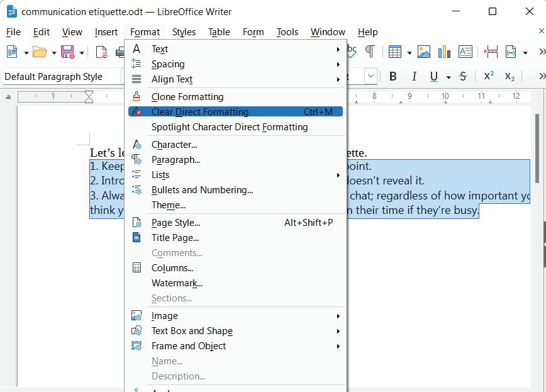Screen dimensions: 546x392
Task: Toggle Underline formatting
Action: point(434,76)
